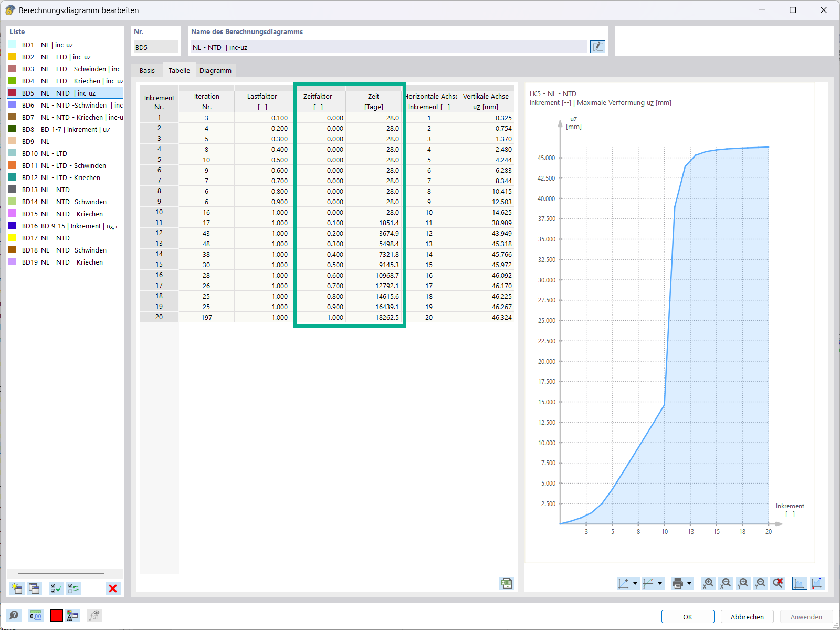This screenshot has height=630, width=840.
Task: Select BD12 NL - LTD - Kriechen entry
Action: coord(66,177)
